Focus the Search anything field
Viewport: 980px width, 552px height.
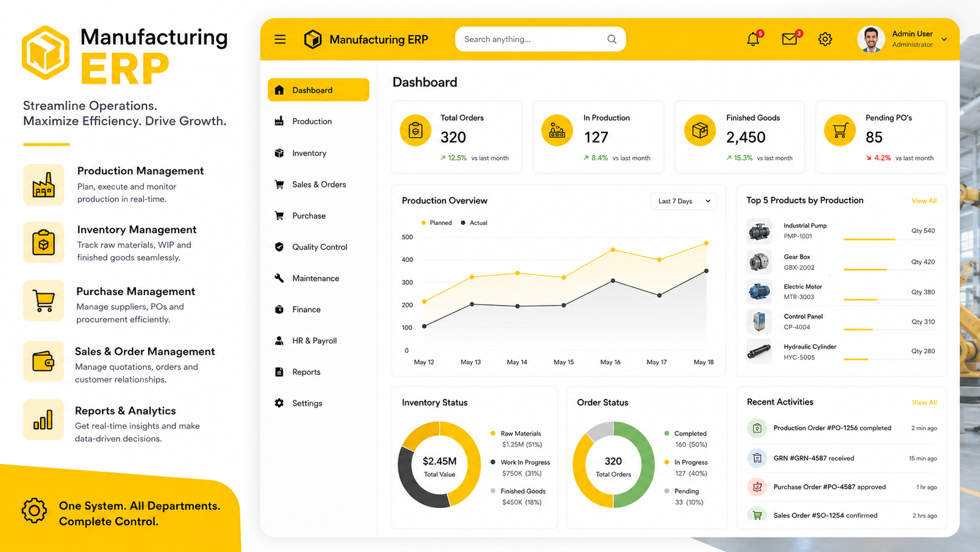[540, 39]
